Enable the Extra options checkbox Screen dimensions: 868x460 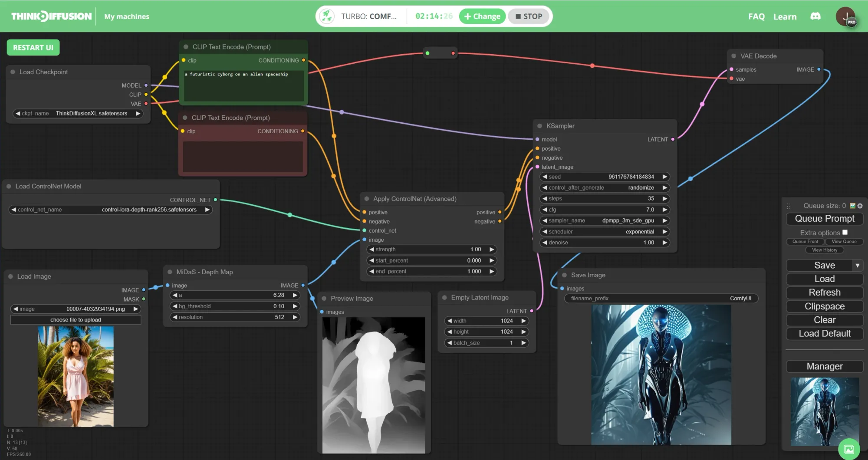[x=845, y=232]
